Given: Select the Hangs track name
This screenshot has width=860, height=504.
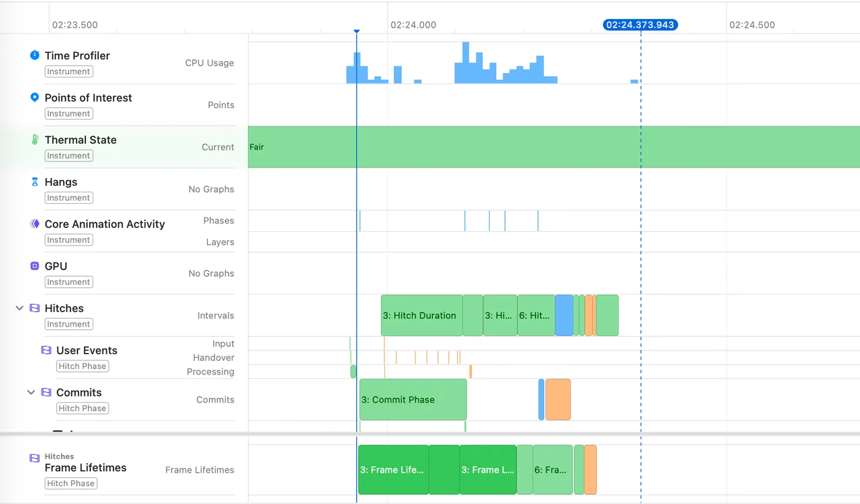Looking at the screenshot, I should pos(61,182).
